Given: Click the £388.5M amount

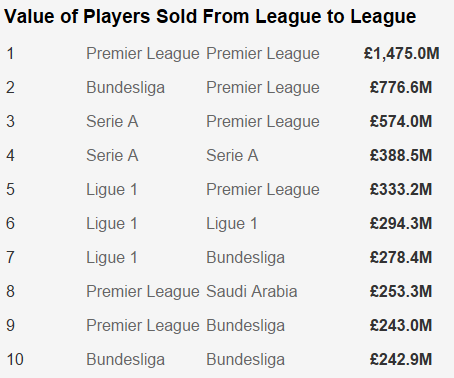Looking at the screenshot, I should point(401,155).
